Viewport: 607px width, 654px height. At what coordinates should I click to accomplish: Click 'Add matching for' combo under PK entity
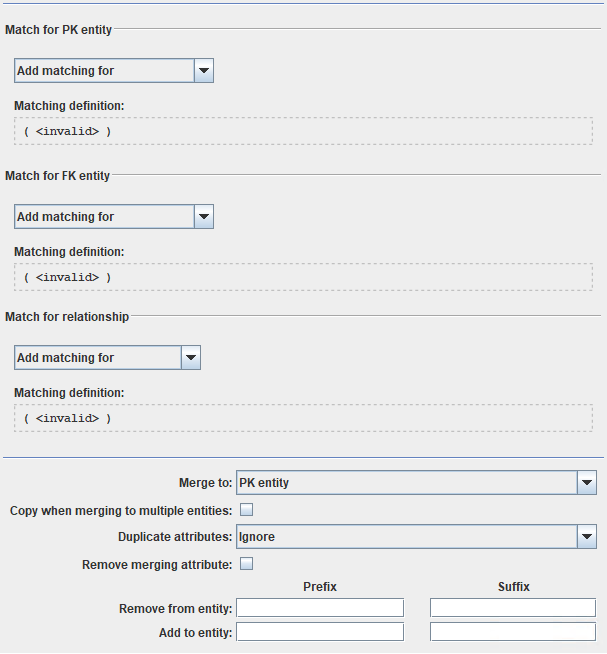pyautogui.click(x=103, y=71)
